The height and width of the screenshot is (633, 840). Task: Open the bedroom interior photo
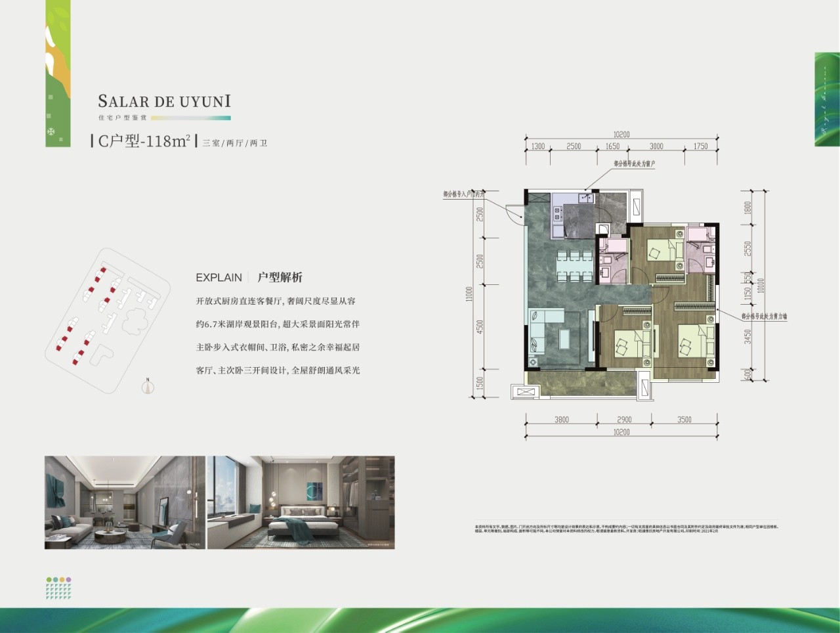point(301,502)
